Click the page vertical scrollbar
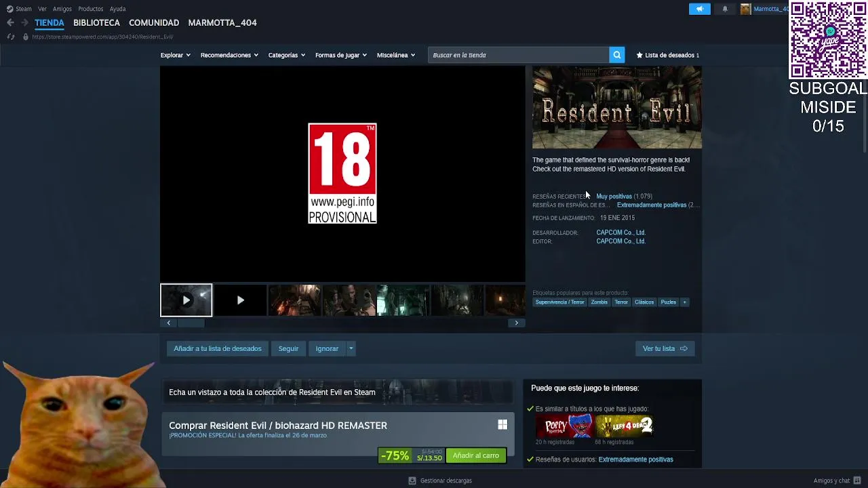 (x=865, y=110)
